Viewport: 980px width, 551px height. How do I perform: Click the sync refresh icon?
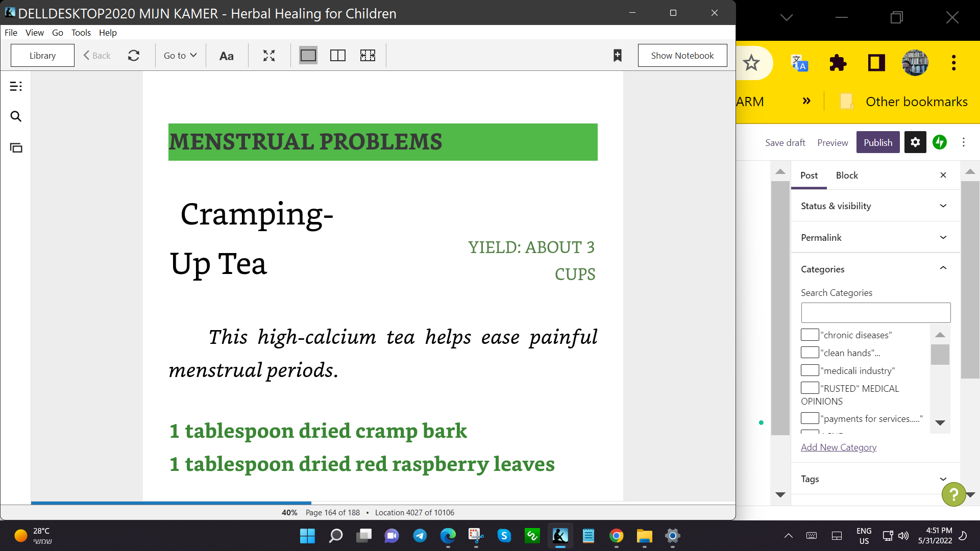(134, 56)
